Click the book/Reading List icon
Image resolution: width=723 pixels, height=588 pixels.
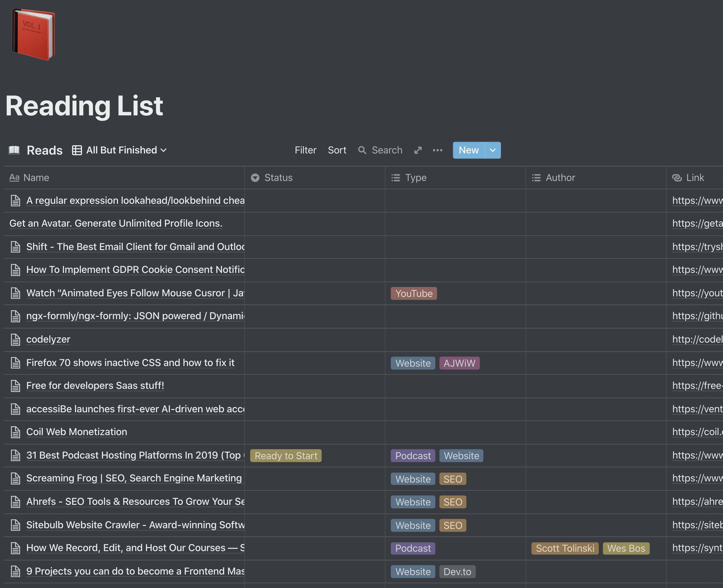[x=33, y=34]
